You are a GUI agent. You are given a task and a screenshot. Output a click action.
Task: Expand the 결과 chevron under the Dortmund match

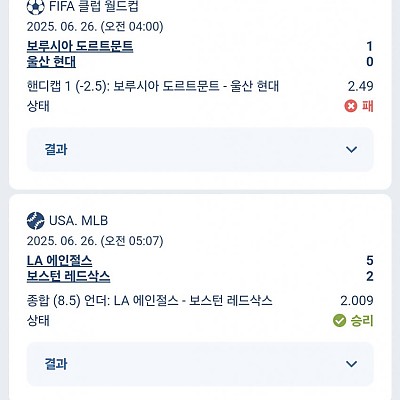coord(352,149)
